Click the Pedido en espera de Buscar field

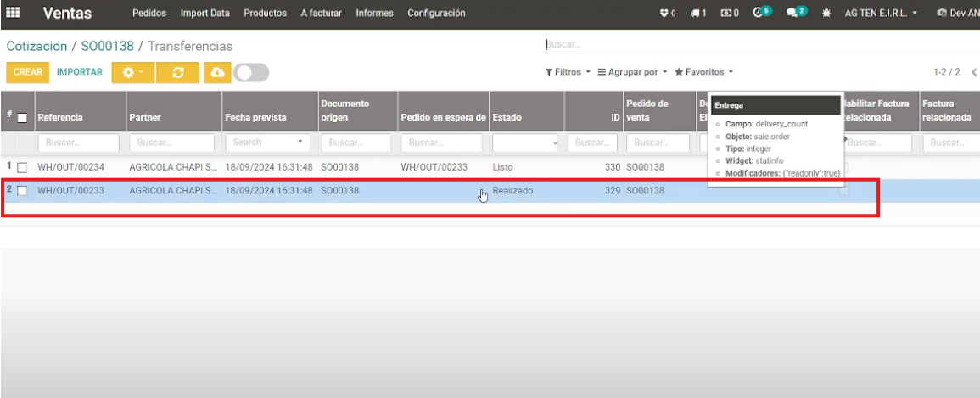[x=441, y=143]
